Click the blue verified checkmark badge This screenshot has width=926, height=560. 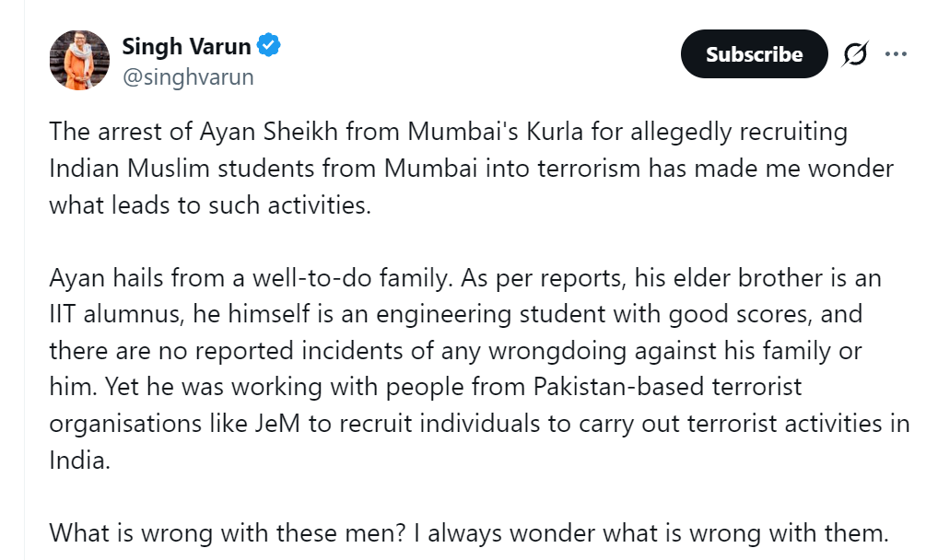point(269,45)
